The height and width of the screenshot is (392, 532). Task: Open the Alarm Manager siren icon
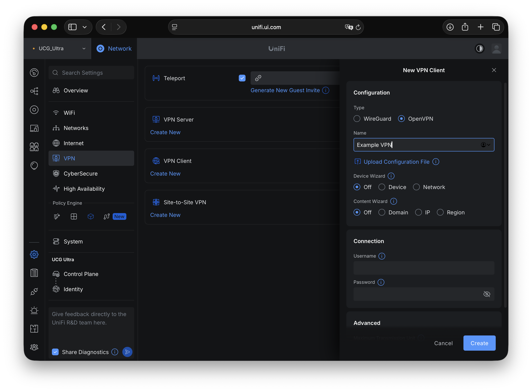[34, 310]
